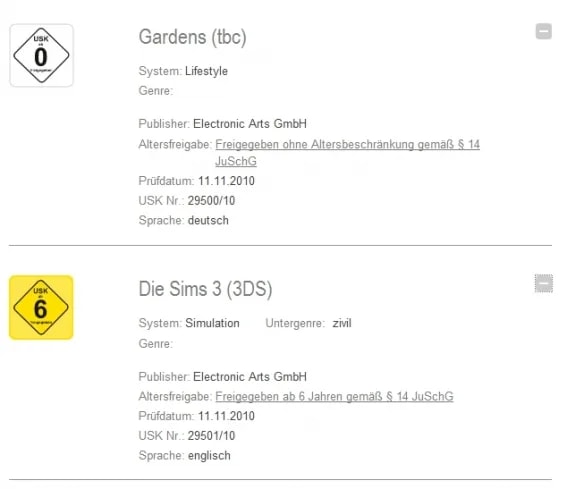This screenshot has height=489, width=567.
Task: Click Sims 3 Prüfdatum 11.11.2010
Action: click(226, 416)
